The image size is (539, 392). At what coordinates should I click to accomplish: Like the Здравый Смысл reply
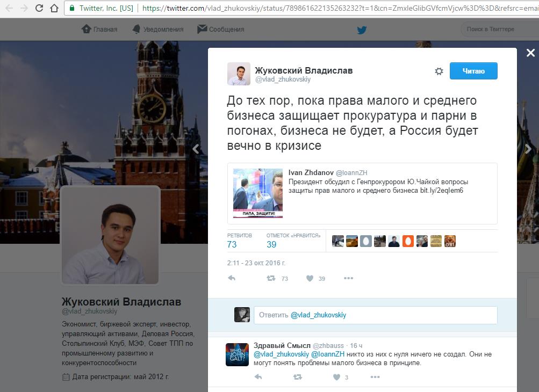[x=336, y=377]
